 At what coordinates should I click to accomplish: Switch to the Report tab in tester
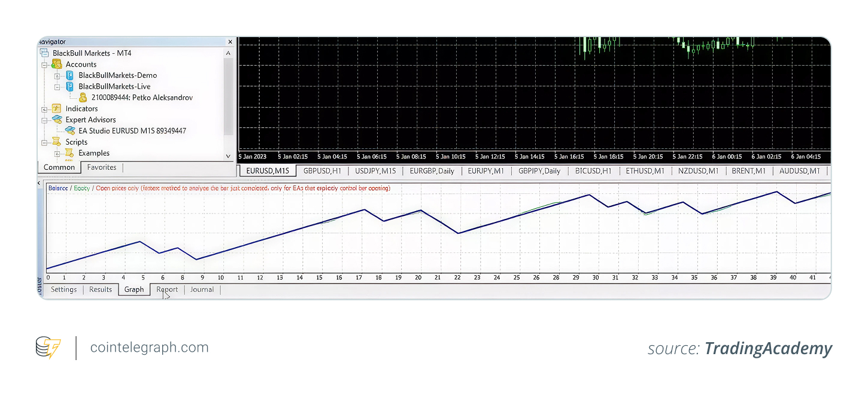point(166,289)
